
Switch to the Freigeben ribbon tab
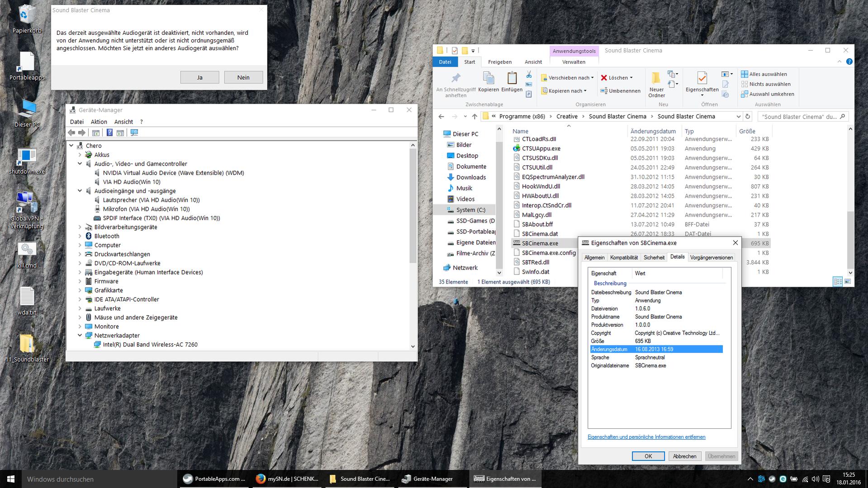click(500, 62)
